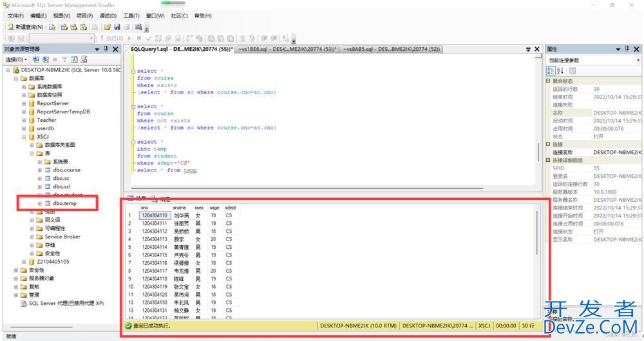The height and width of the screenshot is (341, 644).
Task: Click the last Object Explorer toolbar icon
Action: 84,60
